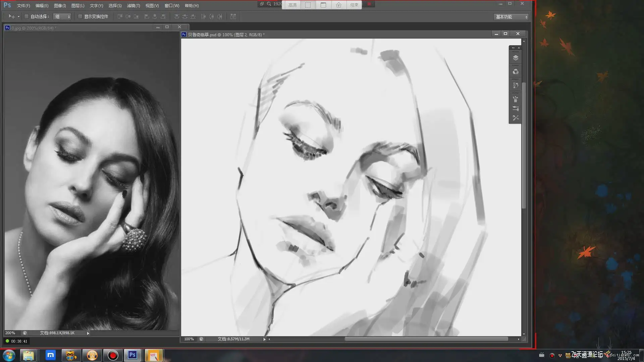644x362 pixels.
Task: Open the Brush panel icon
Action: coord(516,99)
